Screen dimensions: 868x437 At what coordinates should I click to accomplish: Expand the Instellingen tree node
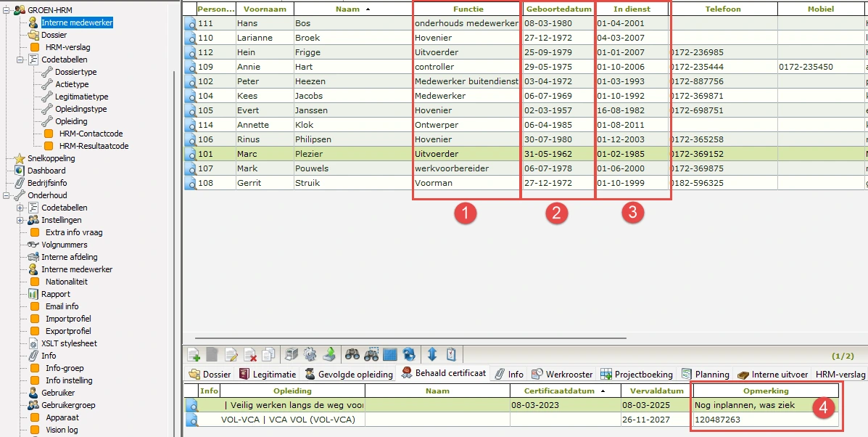pos(20,220)
